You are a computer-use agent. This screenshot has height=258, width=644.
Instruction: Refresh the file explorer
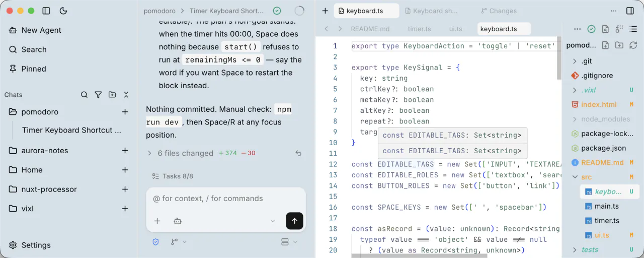tap(632, 45)
